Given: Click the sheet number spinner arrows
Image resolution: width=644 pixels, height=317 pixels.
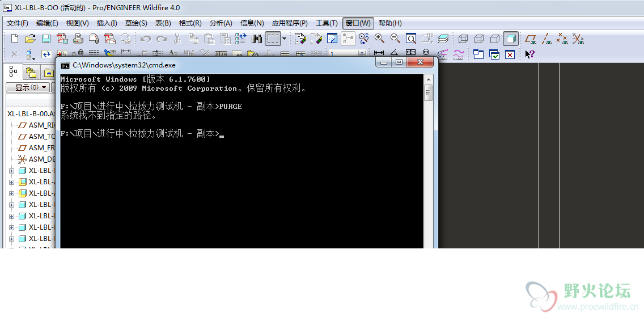Looking at the screenshot, I should click(362, 53).
